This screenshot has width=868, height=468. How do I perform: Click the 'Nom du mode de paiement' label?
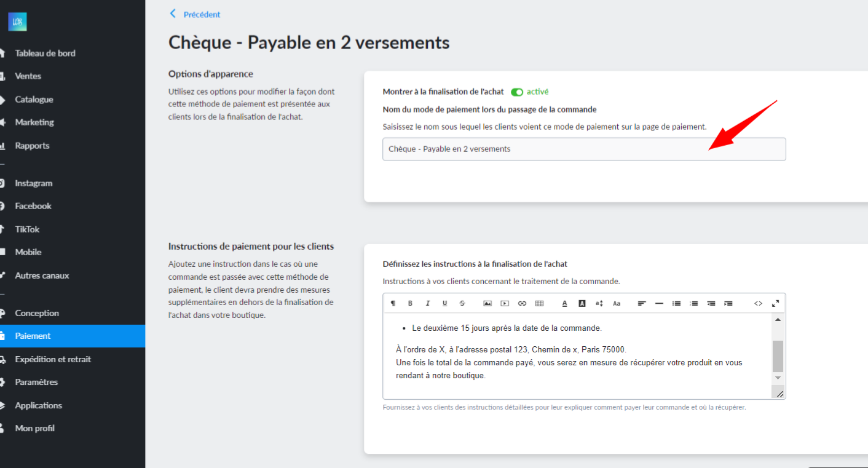click(x=490, y=109)
